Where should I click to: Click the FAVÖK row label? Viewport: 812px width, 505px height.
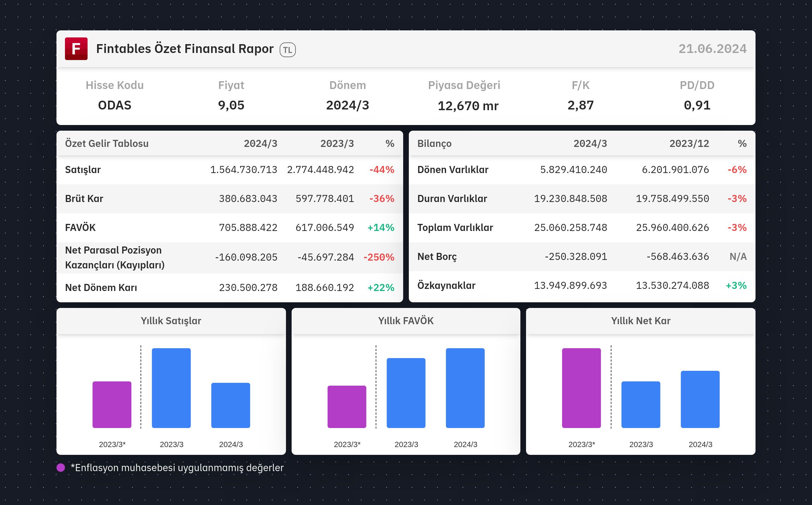coord(80,227)
